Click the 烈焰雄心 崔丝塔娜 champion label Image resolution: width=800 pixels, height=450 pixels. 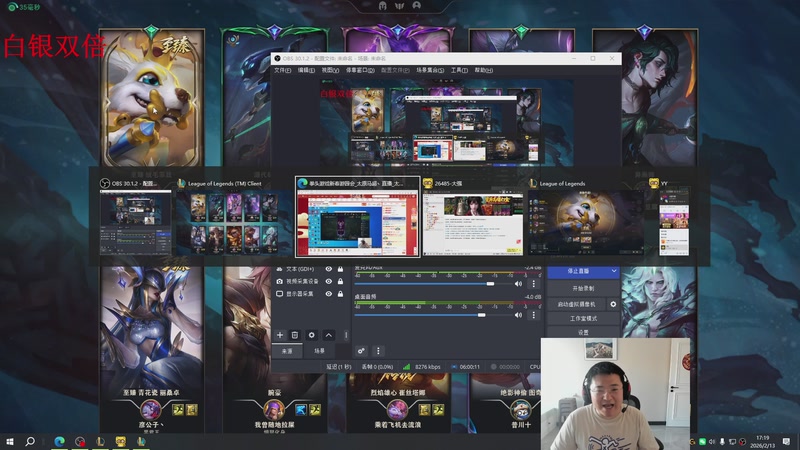[x=397, y=393]
